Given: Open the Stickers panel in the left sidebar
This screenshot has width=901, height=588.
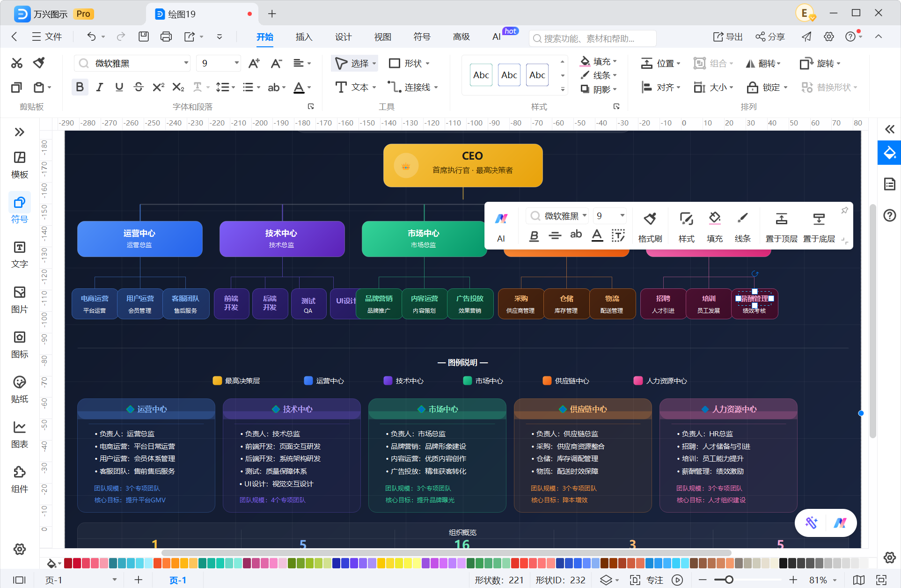Looking at the screenshot, I should click(20, 390).
